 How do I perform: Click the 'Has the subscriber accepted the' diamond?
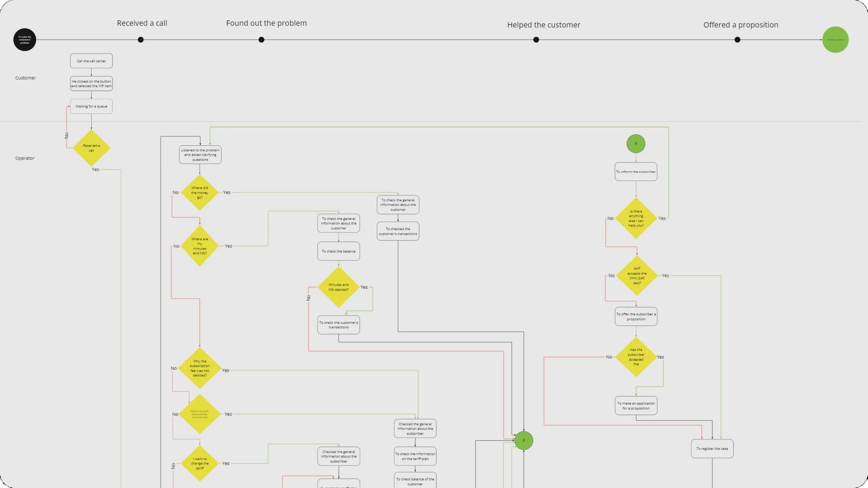636,357
